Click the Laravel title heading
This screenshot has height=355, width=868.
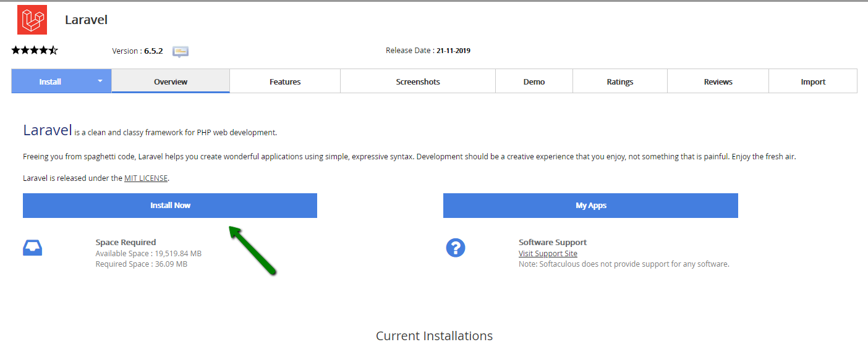[x=87, y=20]
